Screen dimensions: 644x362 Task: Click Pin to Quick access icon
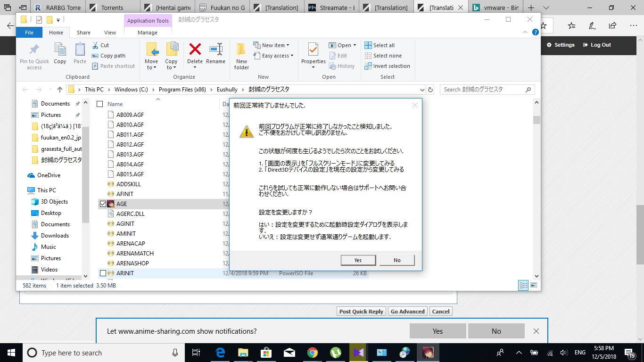click(34, 50)
